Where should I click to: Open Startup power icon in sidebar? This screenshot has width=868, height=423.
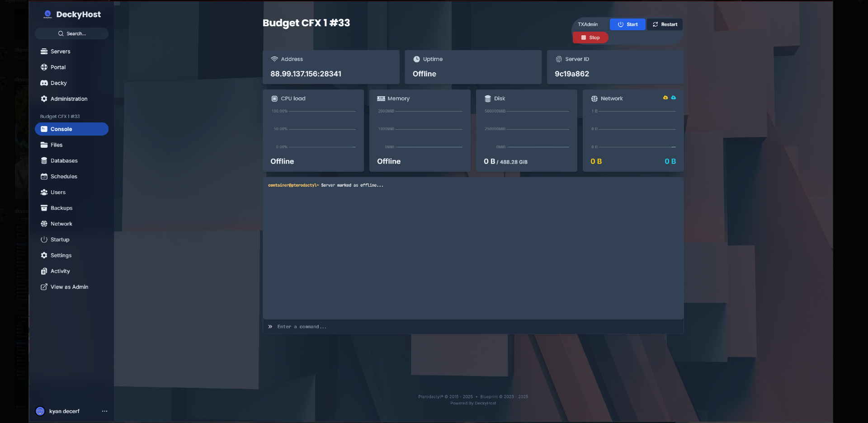pos(44,240)
